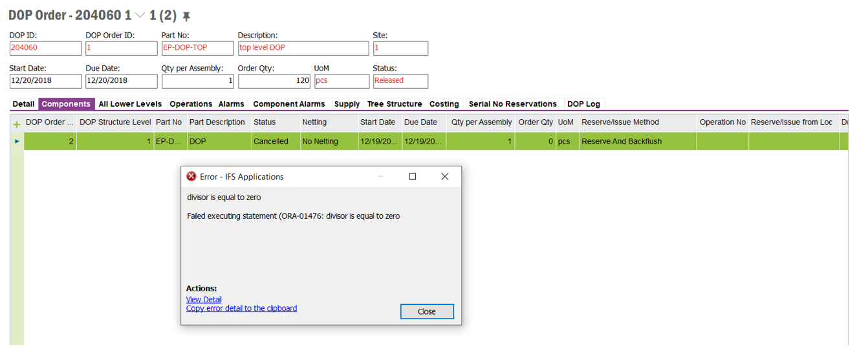This screenshot has height=358, width=868.
Task: Click the No Netting cell
Action: tap(329, 141)
